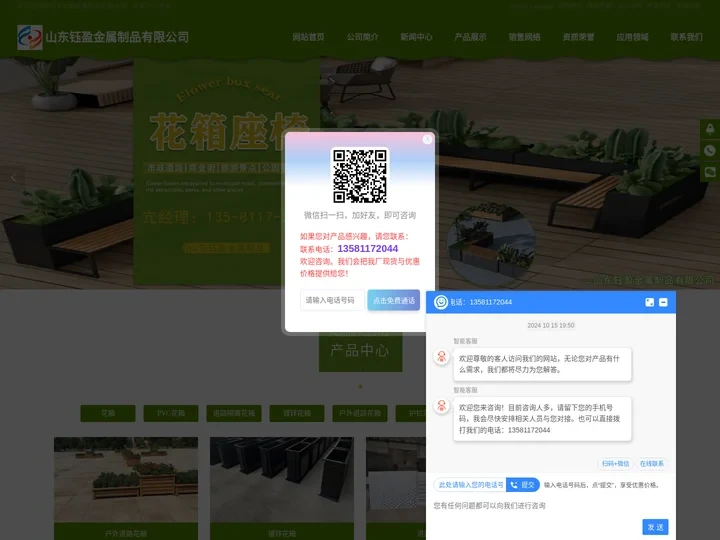Click the 微信扫一扫,加好友,即可咨询 caption
720x540 pixels.
pyautogui.click(x=360, y=215)
